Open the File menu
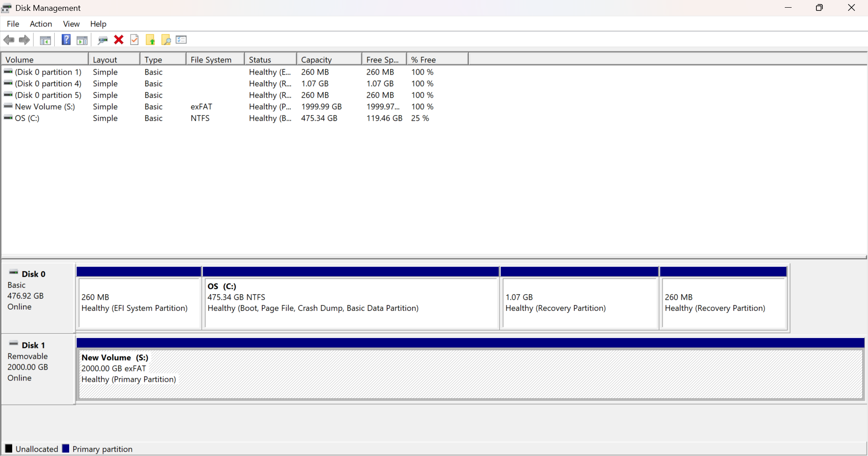 click(13, 24)
